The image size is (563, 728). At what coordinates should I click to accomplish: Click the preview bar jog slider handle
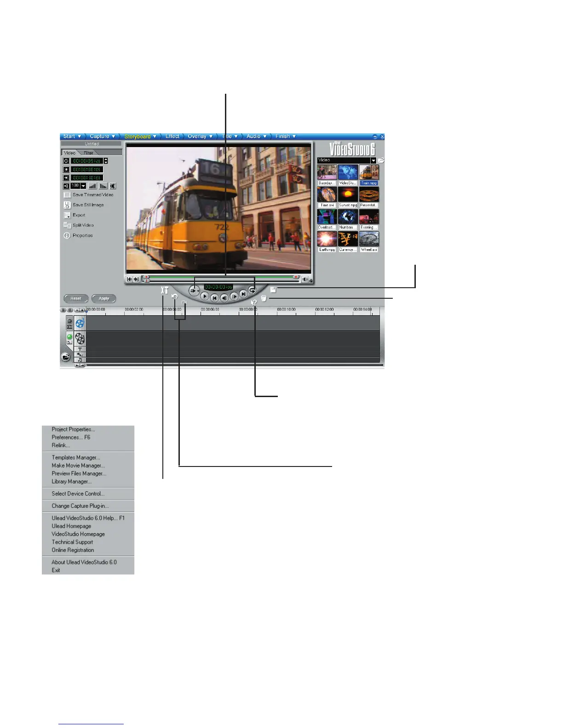click(x=147, y=280)
